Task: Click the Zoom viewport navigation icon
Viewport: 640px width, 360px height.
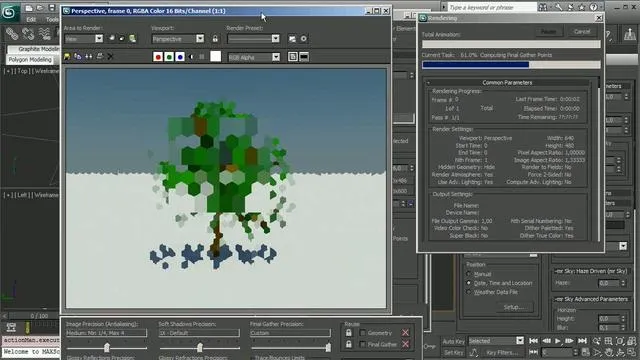Action: coord(597,341)
